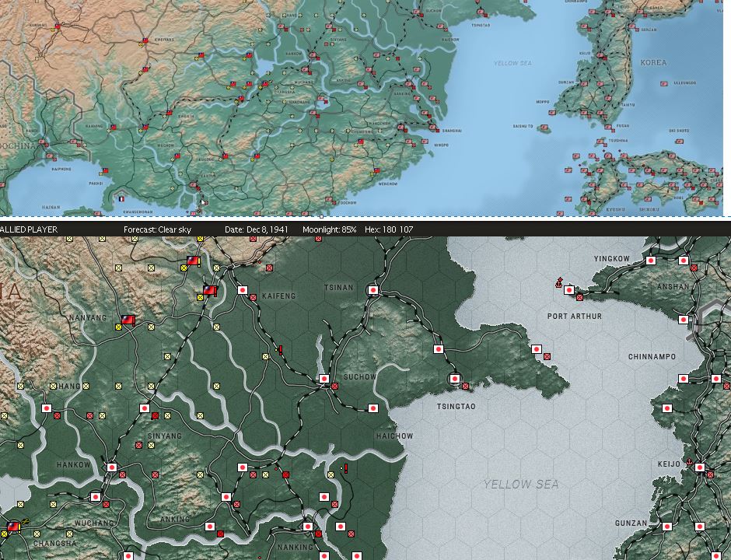The height and width of the screenshot is (560, 731).
Task: Click the anchor port symbol near Port Arthur
Action: coord(558,284)
